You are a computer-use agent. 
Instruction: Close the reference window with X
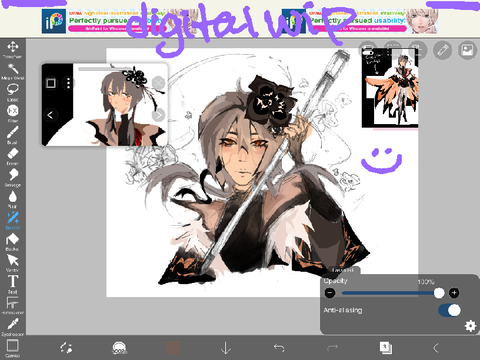[x=158, y=82]
